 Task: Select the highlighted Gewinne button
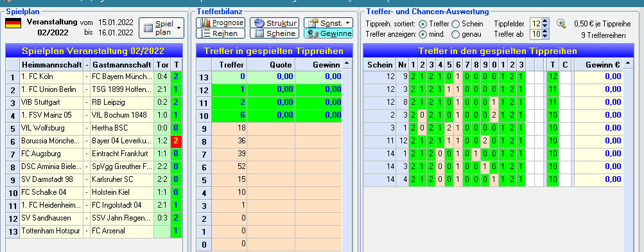(328, 33)
